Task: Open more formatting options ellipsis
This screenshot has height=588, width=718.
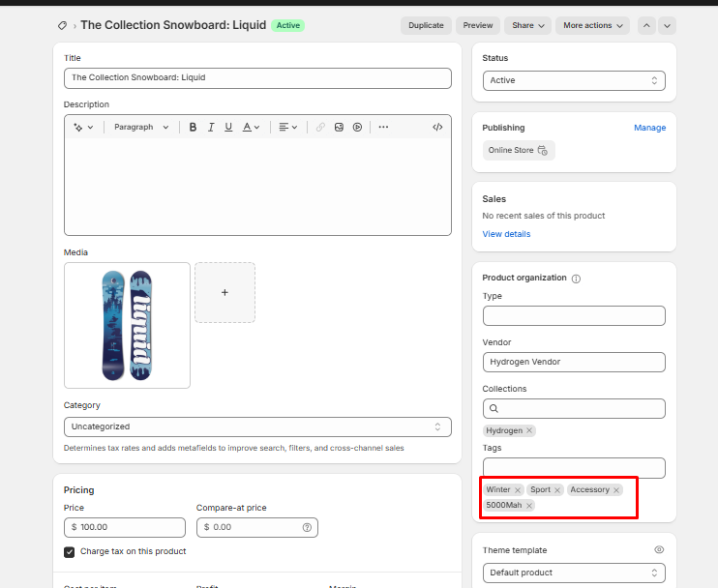Action: tap(383, 128)
